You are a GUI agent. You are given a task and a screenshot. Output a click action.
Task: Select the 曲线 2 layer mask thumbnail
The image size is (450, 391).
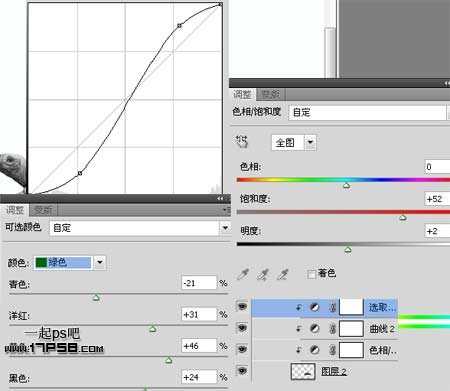[x=351, y=329]
